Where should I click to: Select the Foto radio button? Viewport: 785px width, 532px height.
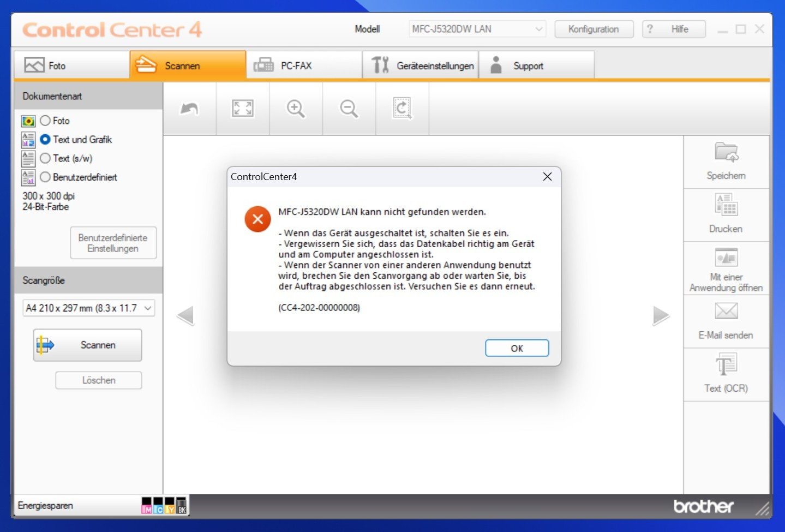[45, 121]
